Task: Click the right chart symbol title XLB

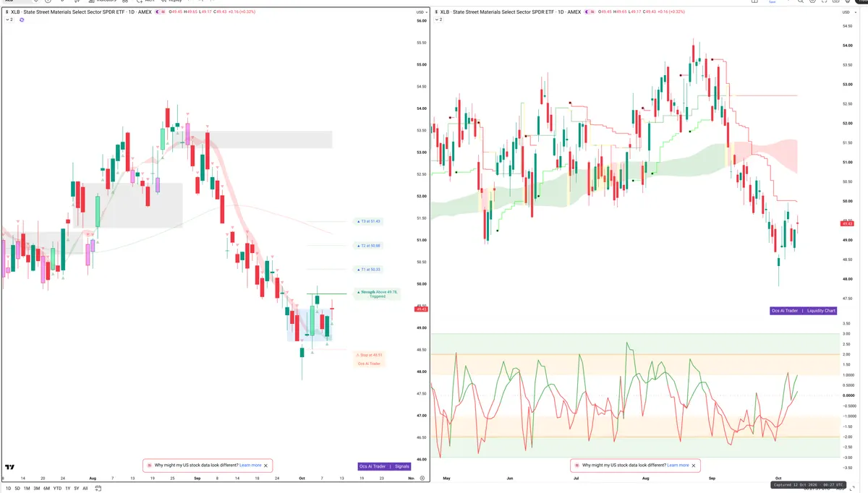Action: click(x=445, y=12)
